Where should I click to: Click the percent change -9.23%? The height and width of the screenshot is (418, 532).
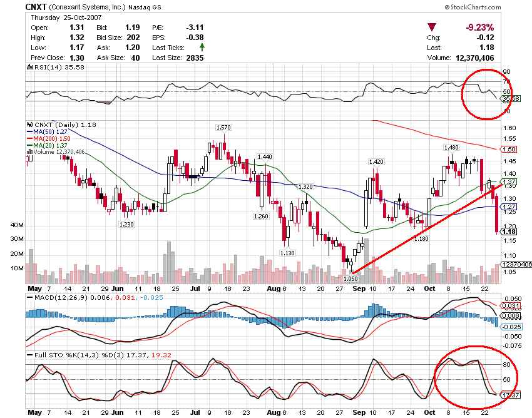pyautogui.click(x=479, y=27)
